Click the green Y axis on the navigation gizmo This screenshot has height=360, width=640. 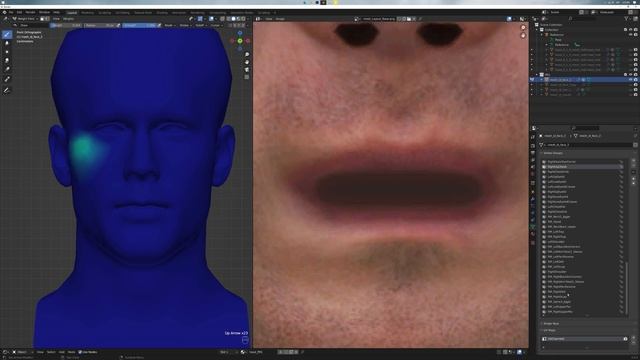[240, 41]
